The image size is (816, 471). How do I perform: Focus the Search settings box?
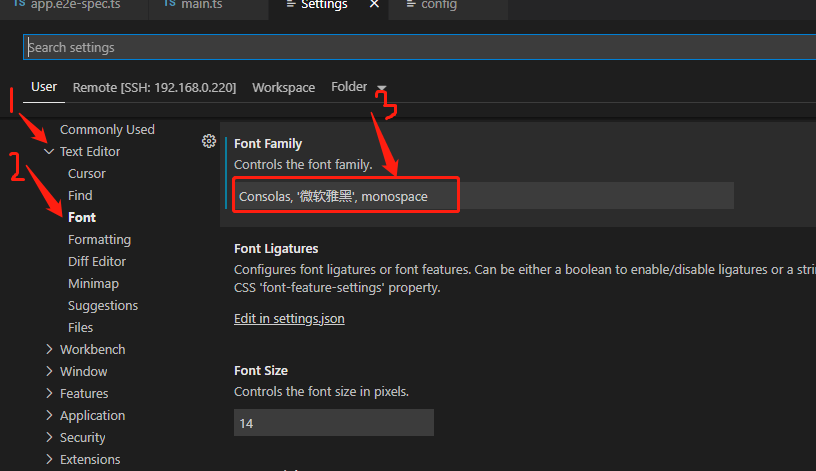419,47
